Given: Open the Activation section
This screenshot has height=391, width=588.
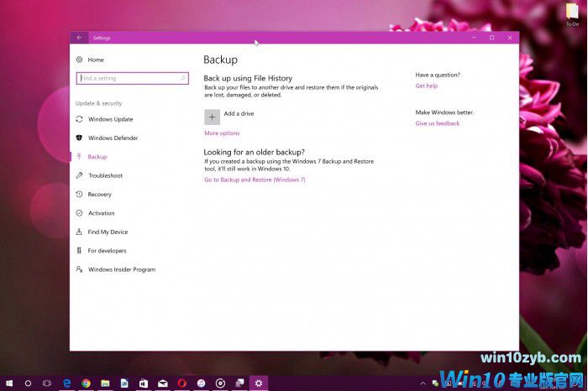Looking at the screenshot, I should (x=102, y=213).
